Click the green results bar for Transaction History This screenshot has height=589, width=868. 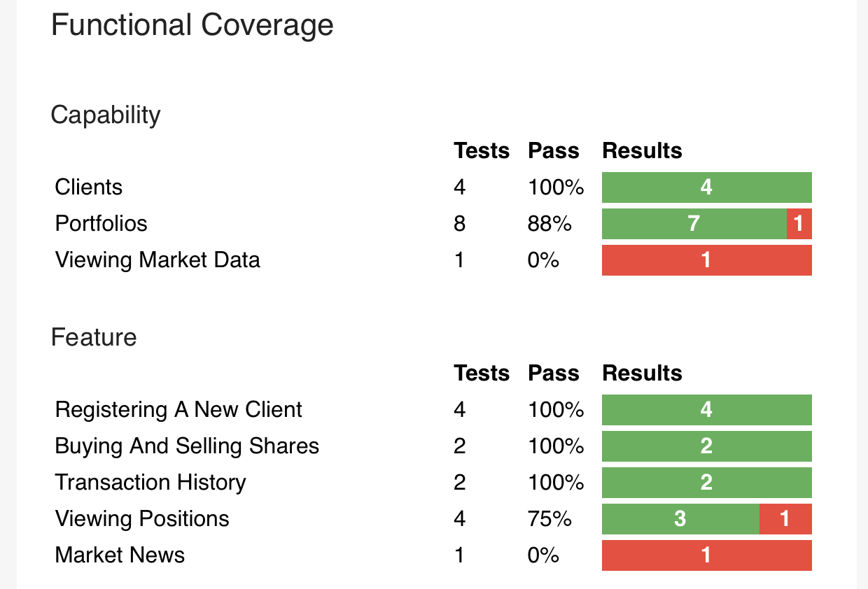706,483
